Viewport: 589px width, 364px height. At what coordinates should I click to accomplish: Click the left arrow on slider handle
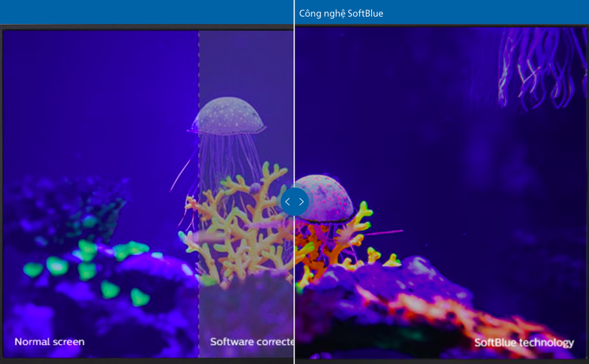click(x=288, y=202)
